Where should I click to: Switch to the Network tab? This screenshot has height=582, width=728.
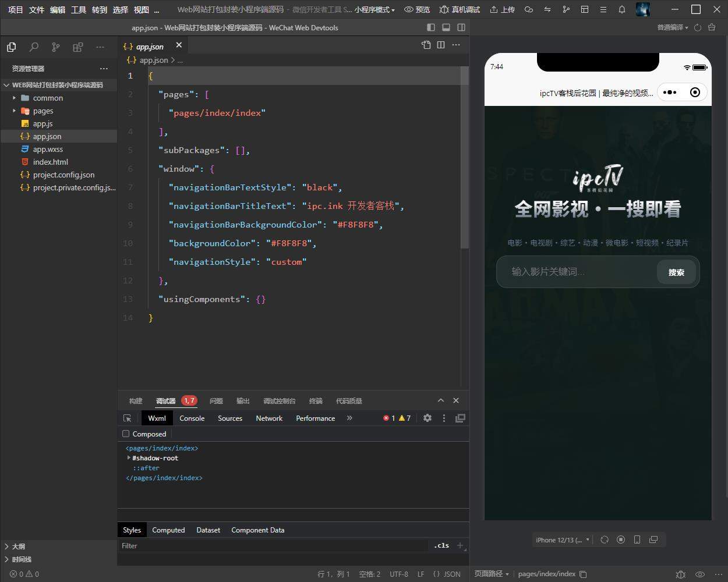tap(269, 418)
